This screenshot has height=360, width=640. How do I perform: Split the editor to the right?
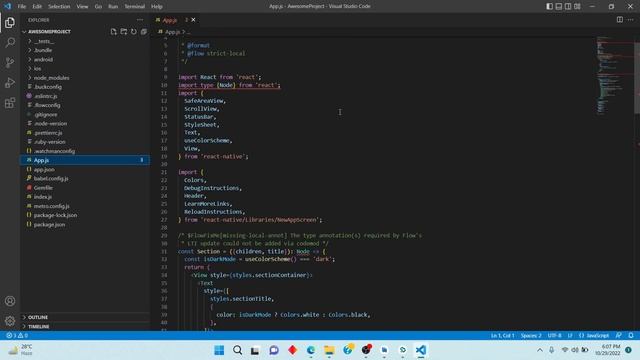620,20
